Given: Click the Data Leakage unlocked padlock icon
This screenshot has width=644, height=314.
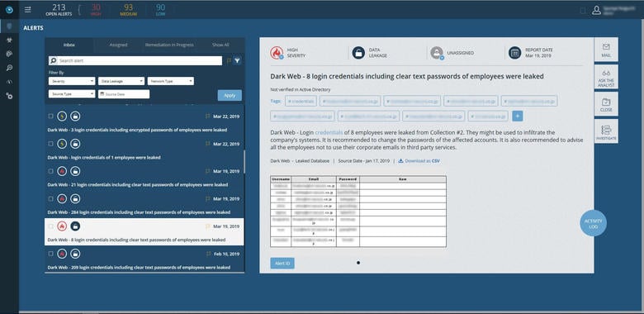Looking at the screenshot, I should point(358,53).
